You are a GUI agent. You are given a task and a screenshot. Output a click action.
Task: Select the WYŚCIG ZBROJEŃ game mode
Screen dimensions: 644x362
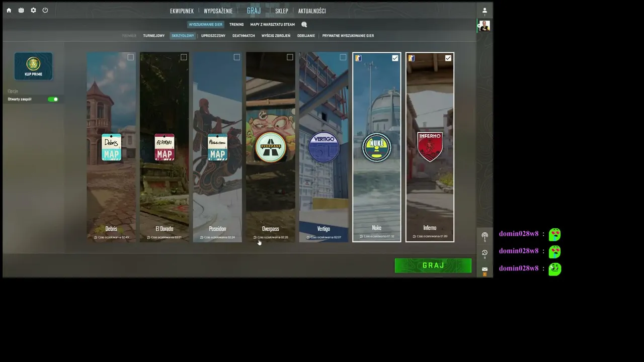tap(276, 36)
